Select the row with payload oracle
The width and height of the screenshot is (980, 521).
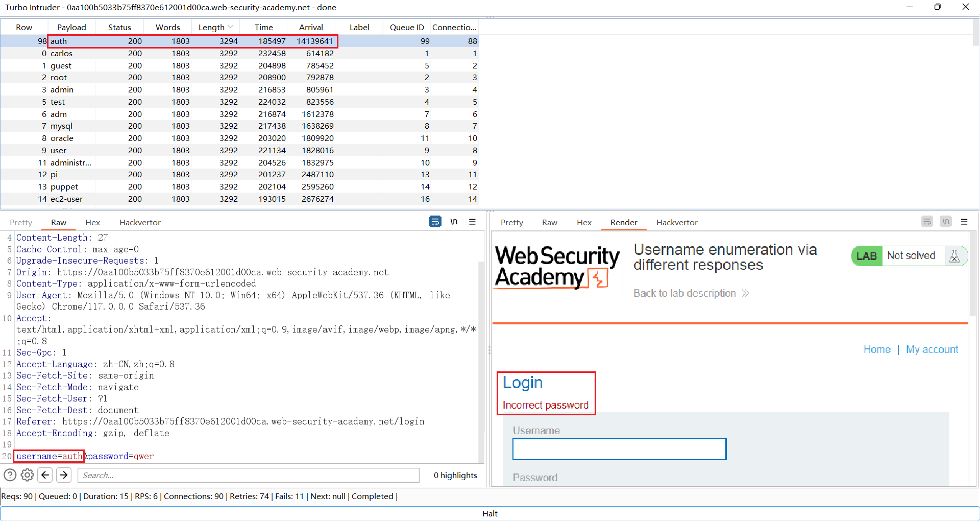coord(239,138)
